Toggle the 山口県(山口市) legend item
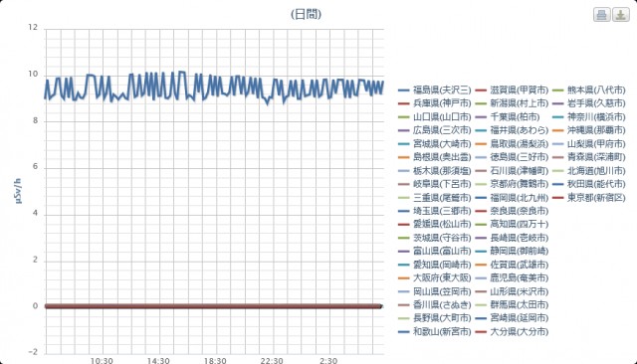 click(x=435, y=117)
